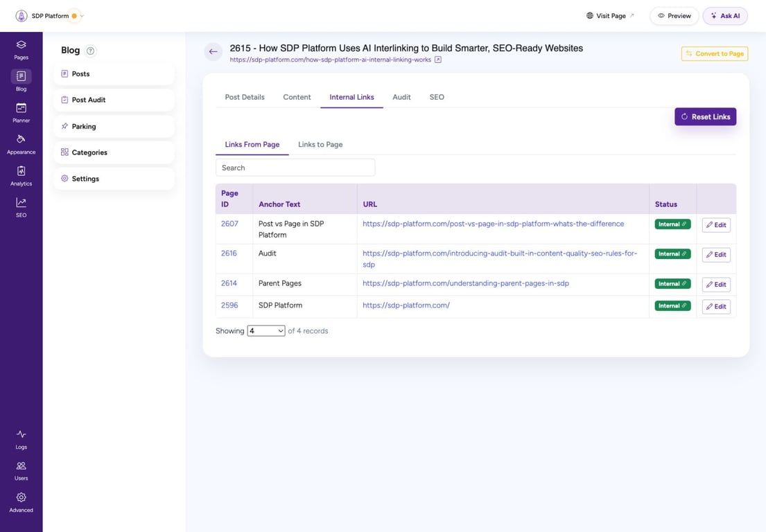The width and height of the screenshot is (766, 532).
Task: Edit the Audit anchor link row
Action: tap(716, 255)
